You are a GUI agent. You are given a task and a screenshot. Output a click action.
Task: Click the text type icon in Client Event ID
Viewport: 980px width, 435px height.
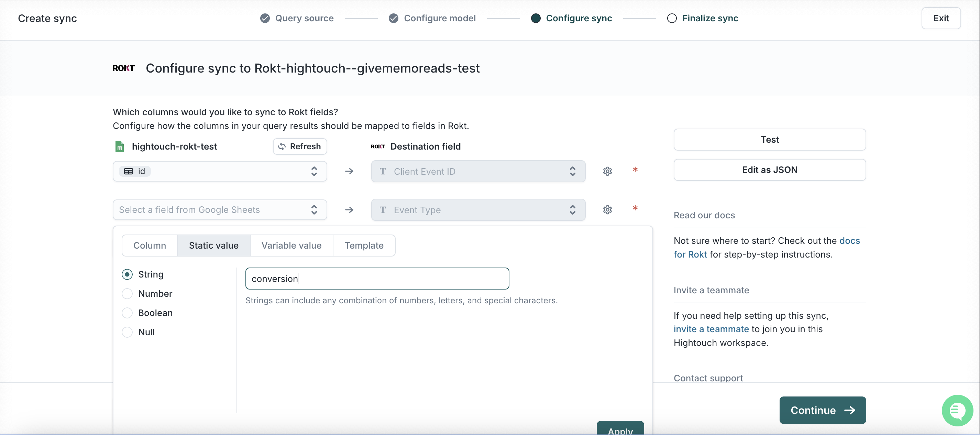click(383, 171)
